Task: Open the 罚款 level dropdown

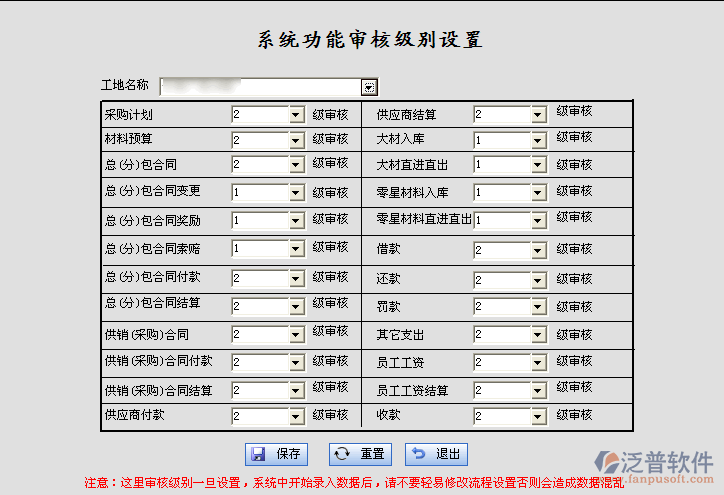Action: click(x=538, y=307)
